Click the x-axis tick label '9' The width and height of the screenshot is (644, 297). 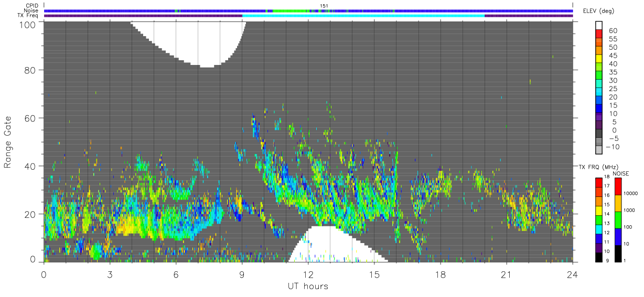point(242,274)
